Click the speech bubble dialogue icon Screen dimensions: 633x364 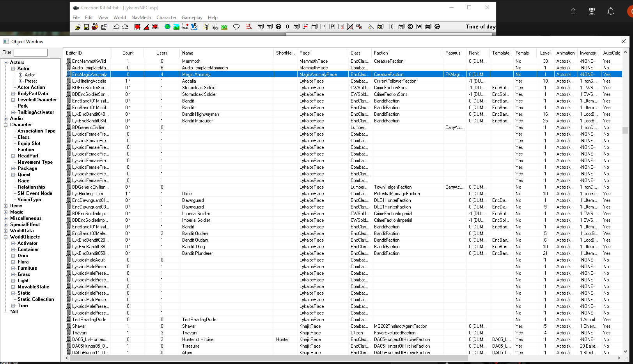tap(236, 27)
